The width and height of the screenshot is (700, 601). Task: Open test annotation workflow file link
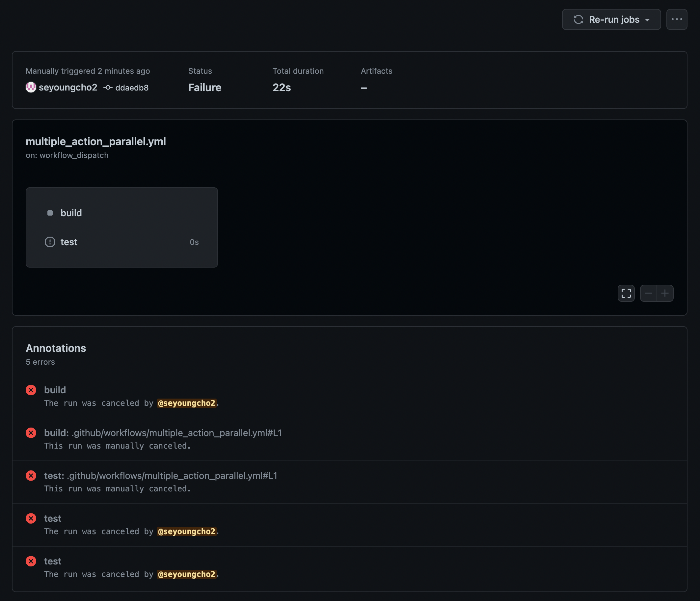point(172,476)
